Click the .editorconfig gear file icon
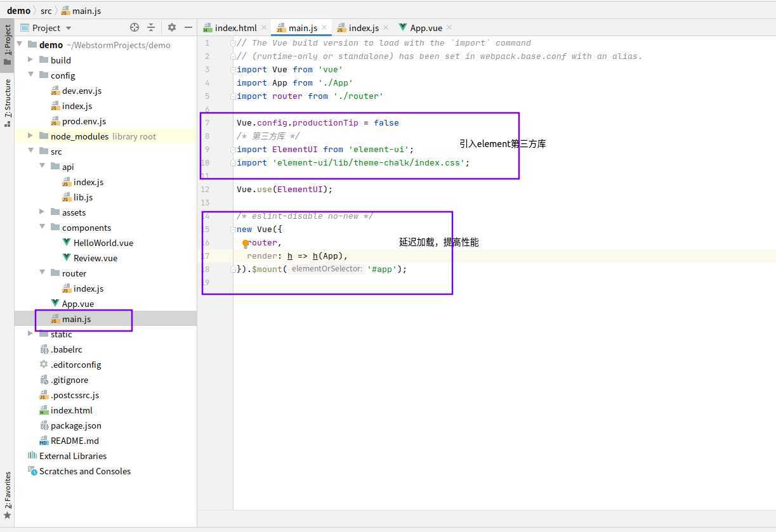Image resolution: width=776 pixels, height=532 pixels. click(44, 365)
